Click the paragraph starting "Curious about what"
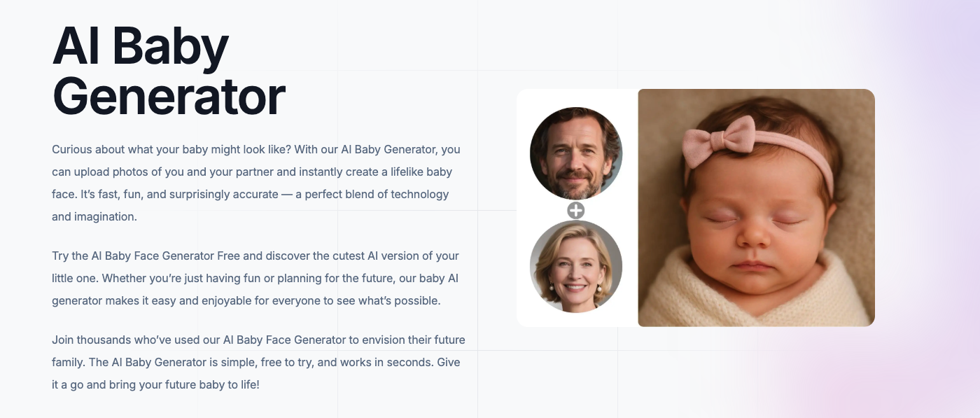 256,183
